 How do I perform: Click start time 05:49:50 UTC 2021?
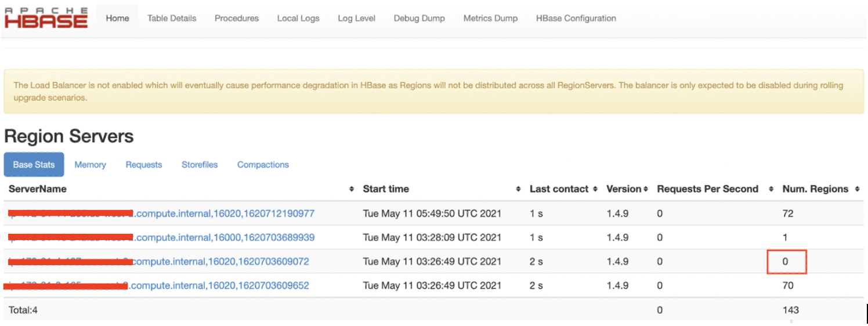432,213
